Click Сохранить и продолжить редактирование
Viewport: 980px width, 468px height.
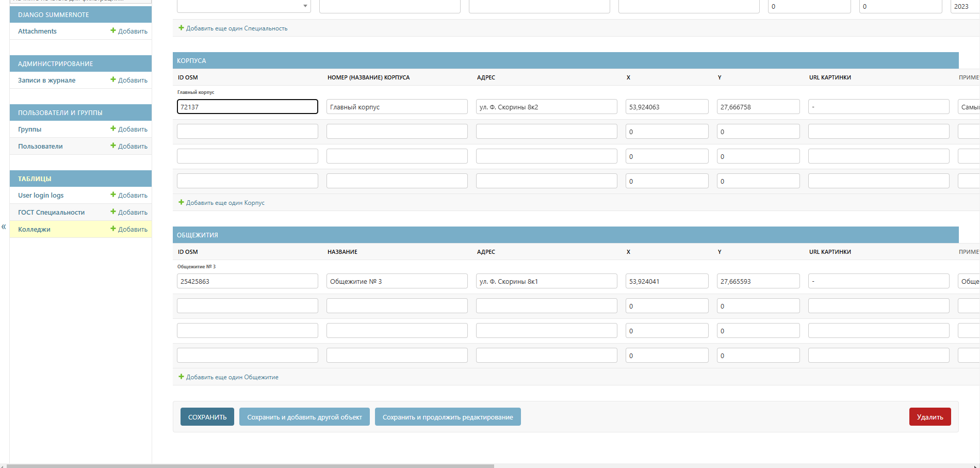(x=447, y=417)
